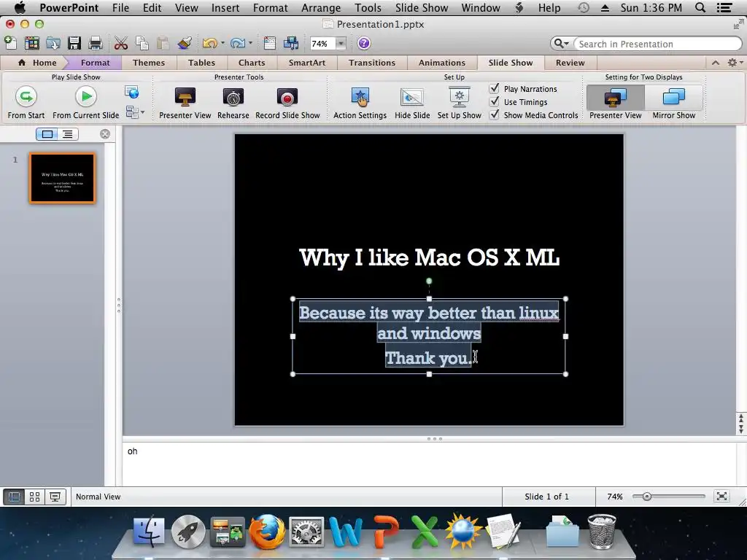Click the rotation handle of the text box
The width and height of the screenshot is (747, 560).
429,281
